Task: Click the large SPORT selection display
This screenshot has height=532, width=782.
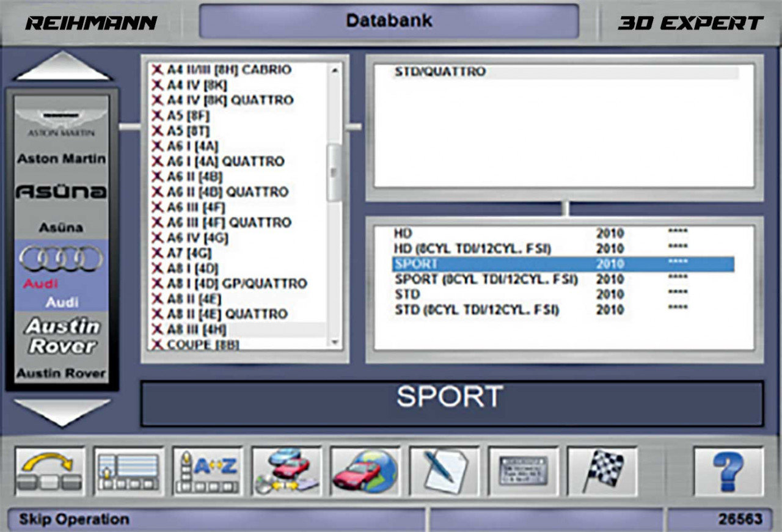Action: (452, 404)
